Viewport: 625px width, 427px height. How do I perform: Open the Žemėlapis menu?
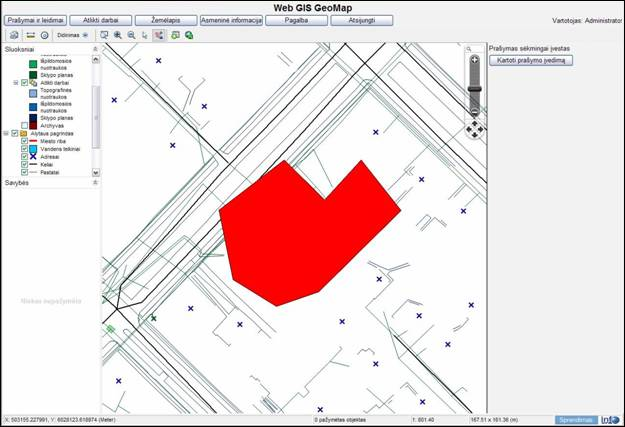[x=166, y=20]
